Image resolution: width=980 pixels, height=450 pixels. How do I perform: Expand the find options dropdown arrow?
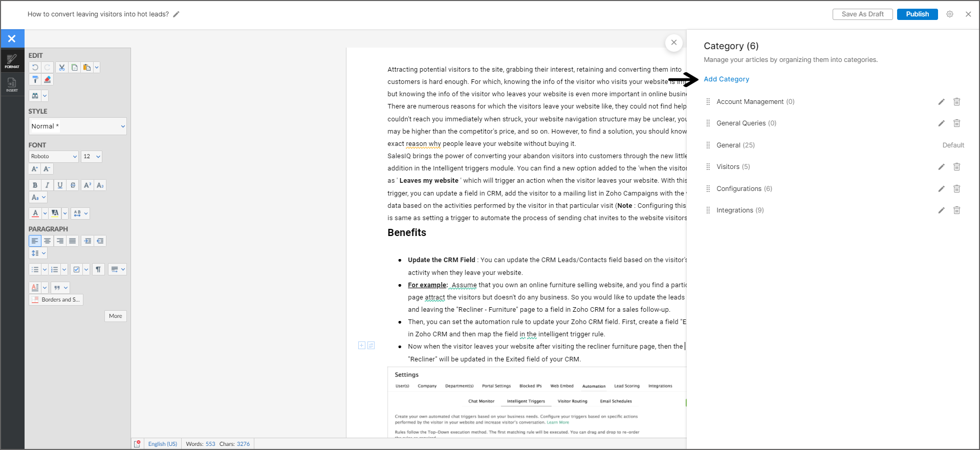click(x=45, y=96)
